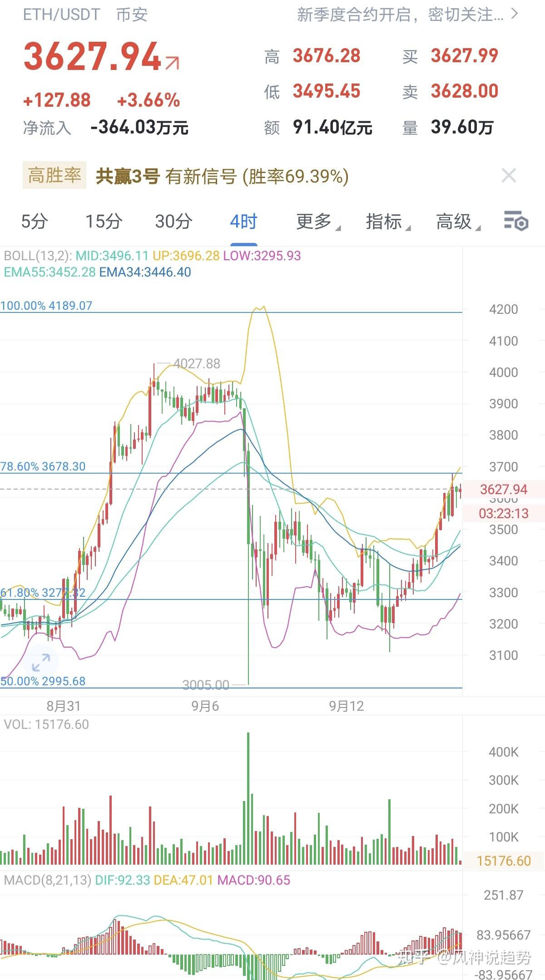Tap the 15176.60 volume axis tag
545x980 pixels.
point(503,861)
